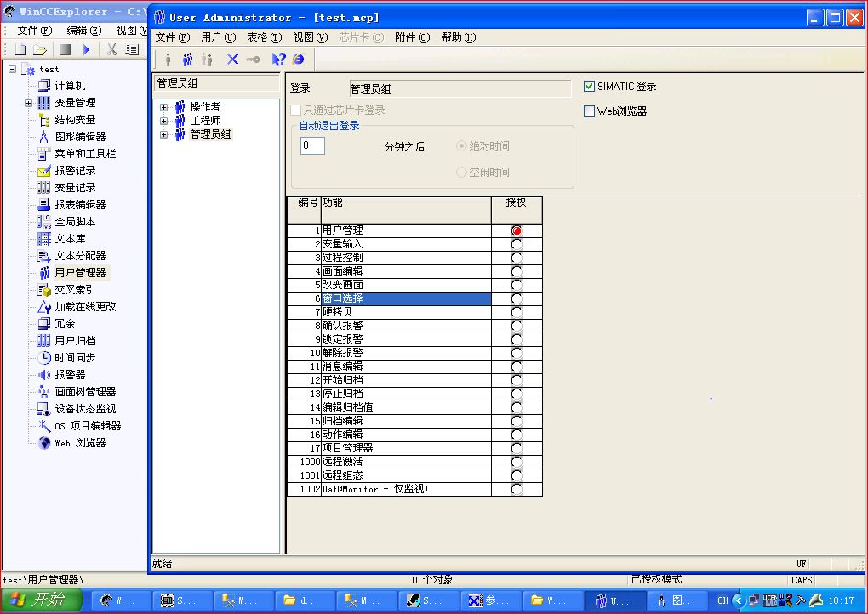Toggle authorization for 项目管理器 row
This screenshot has height=614, width=868.
tap(517, 448)
